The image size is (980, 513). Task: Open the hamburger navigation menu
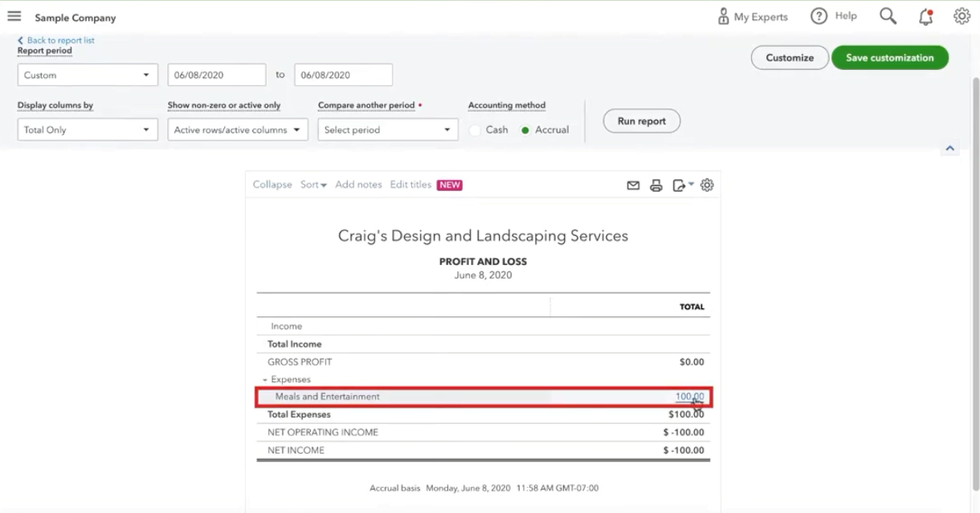[x=14, y=16]
